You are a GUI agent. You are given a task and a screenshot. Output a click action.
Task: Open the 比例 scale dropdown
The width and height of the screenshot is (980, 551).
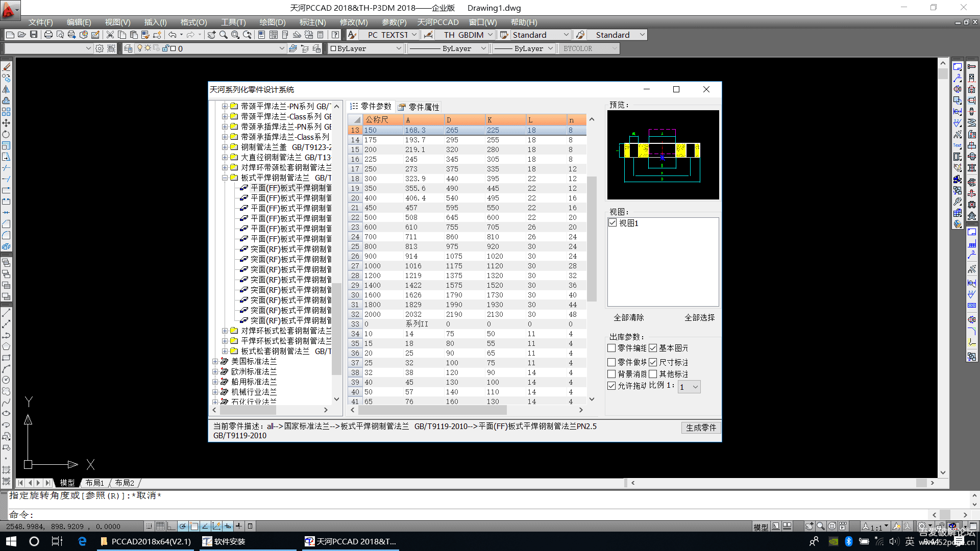(689, 387)
